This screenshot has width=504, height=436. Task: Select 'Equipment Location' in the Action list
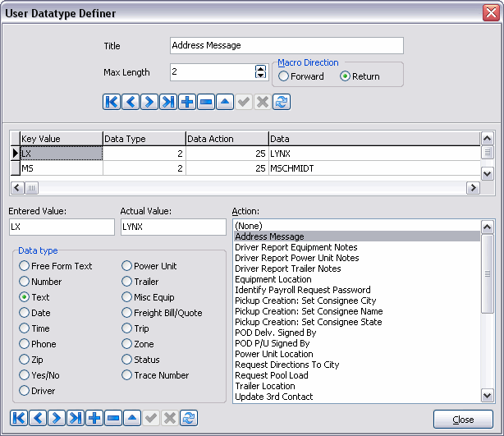(275, 279)
